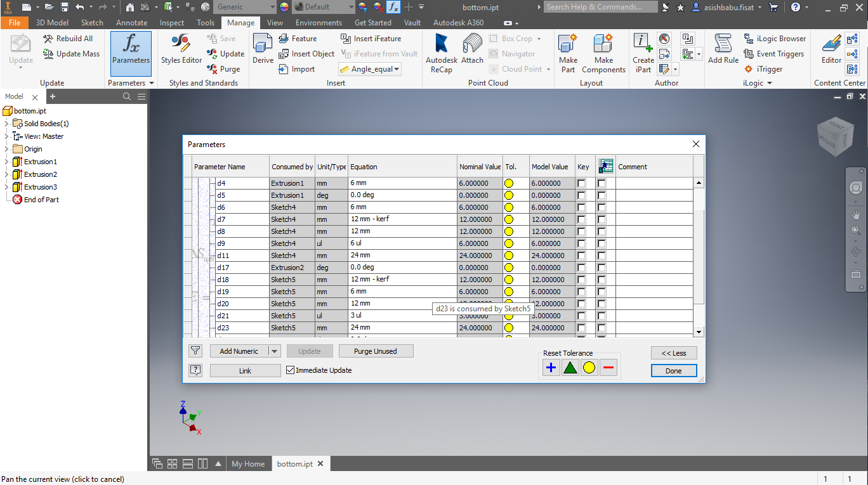Switch to the Sketch ribbon tab
Image resolution: width=868 pixels, height=485 pixels.
(92, 22)
